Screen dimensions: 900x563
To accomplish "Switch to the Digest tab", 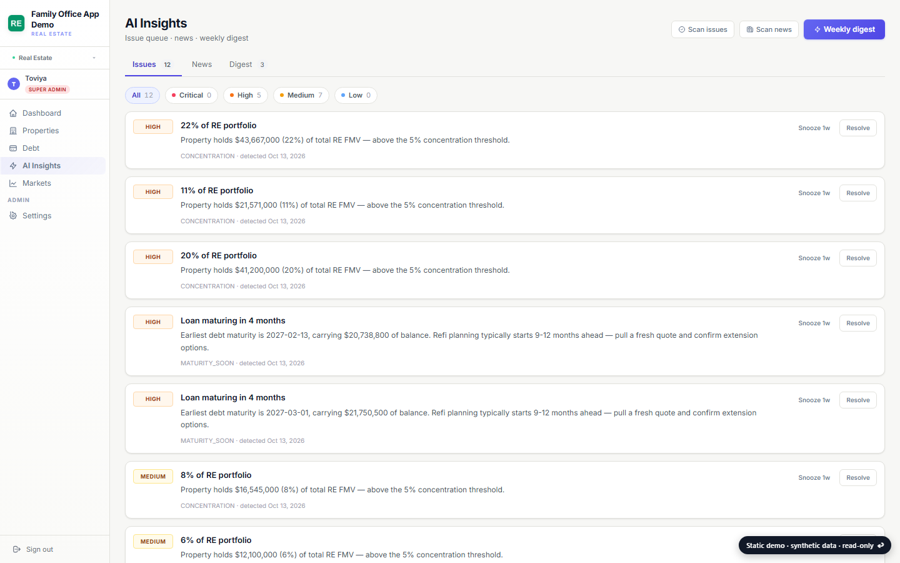I will [x=247, y=64].
